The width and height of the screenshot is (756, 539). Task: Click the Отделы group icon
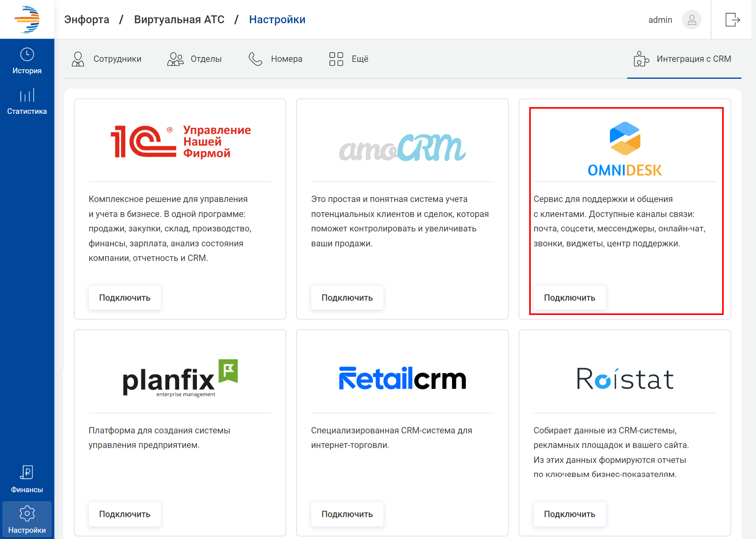click(x=175, y=59)
